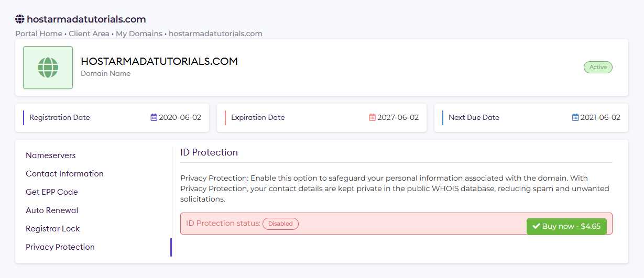Open My Domains breadcrumb link
644x278 pixels.
tap(139, 34)
